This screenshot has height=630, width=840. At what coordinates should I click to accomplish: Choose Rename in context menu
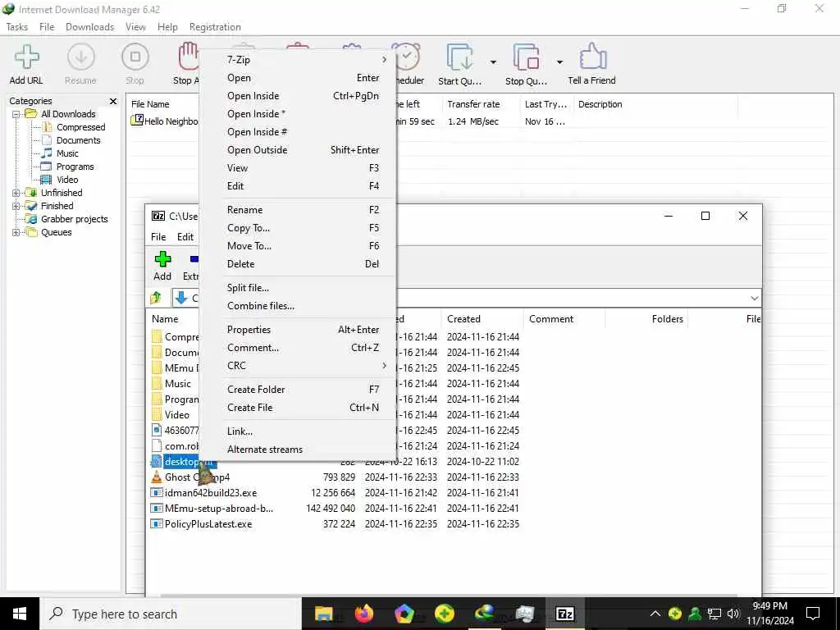click(297, 209)
